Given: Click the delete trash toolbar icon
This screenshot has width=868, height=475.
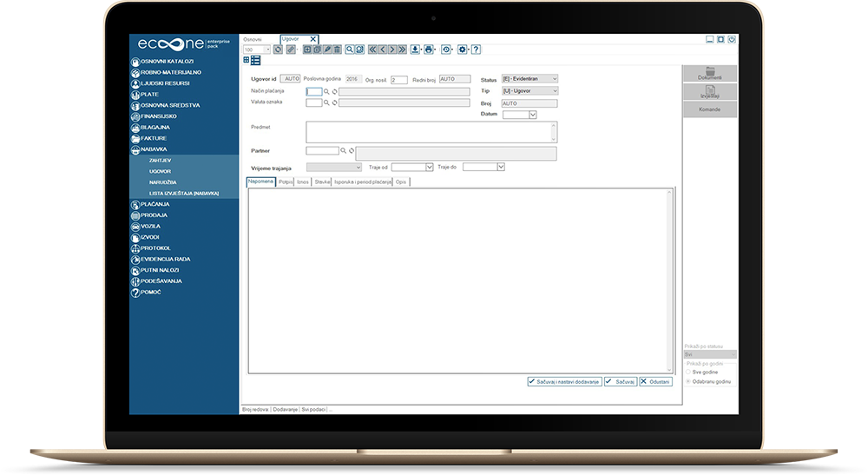Looking at the screenshot, I should coord(337,49).
